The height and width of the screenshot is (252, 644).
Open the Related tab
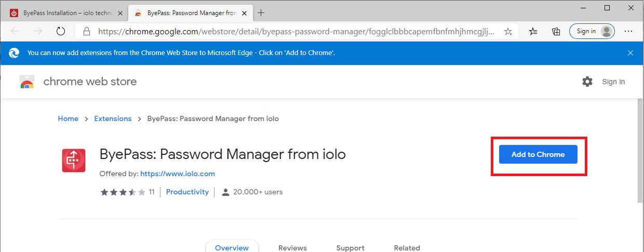407,248
